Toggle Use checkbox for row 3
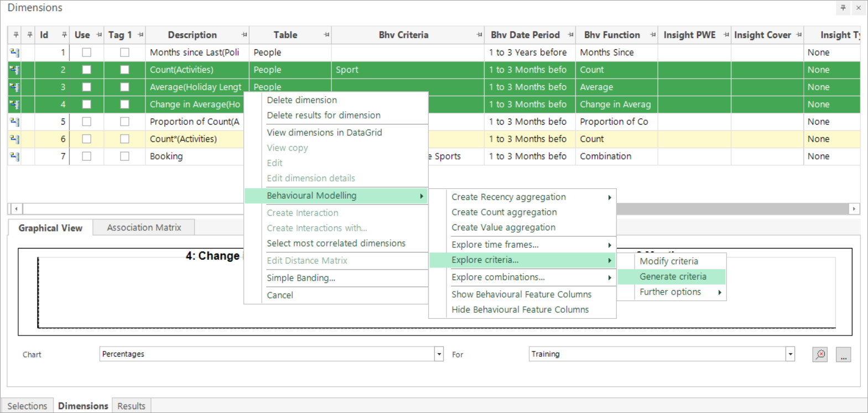 pos(86,87)
